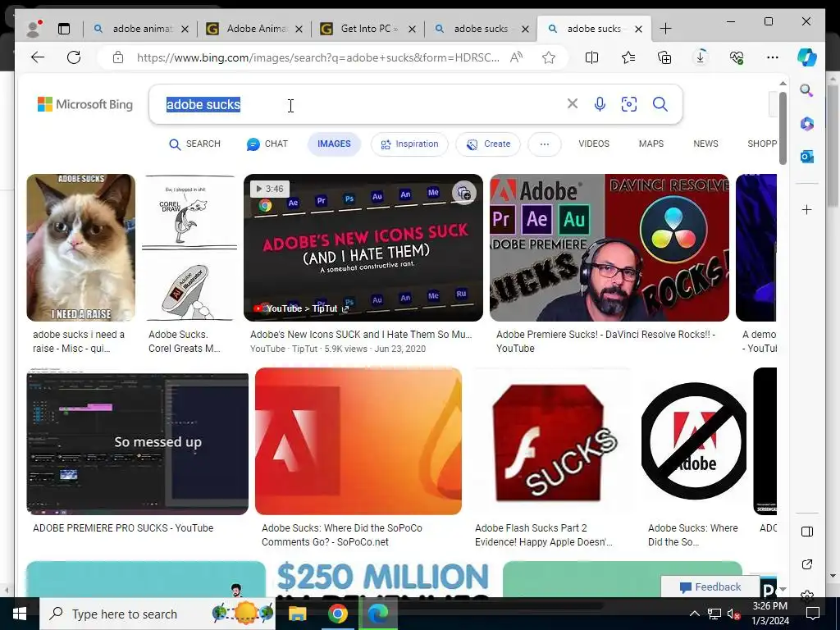Add this page to favorites star
The height and width of the screenshot is (630, 840).
click(548, 57)
